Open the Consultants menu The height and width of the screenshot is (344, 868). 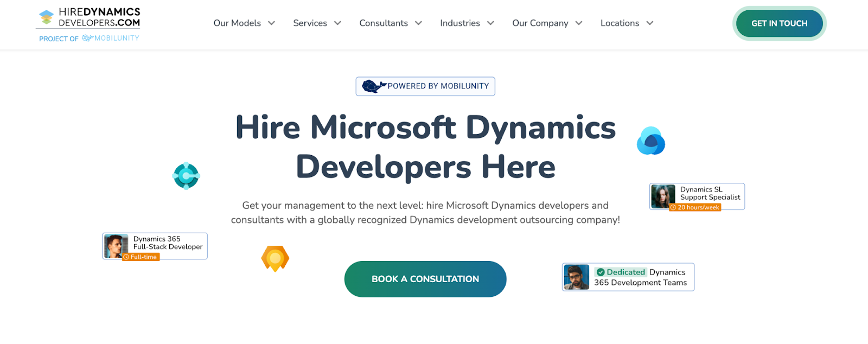(384, 23)
